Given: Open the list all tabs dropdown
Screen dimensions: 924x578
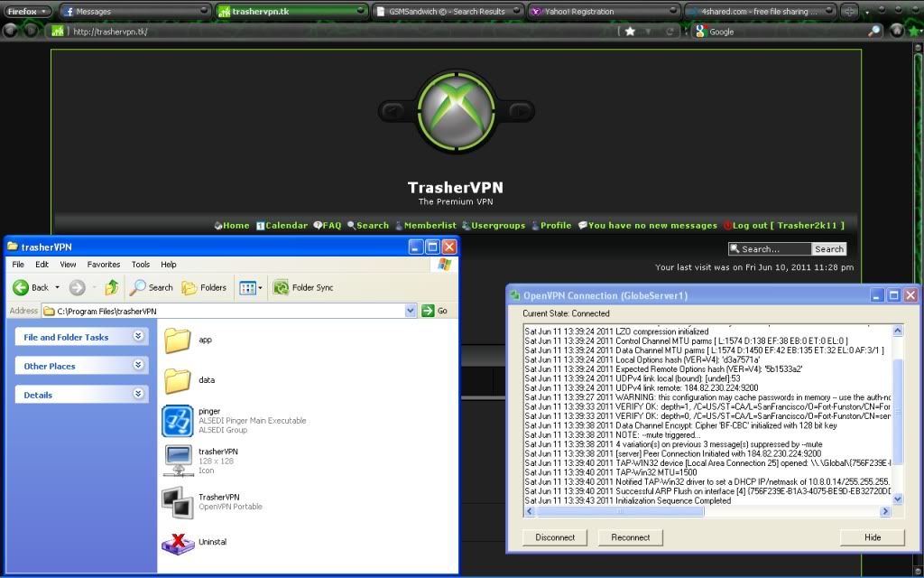Looking at the screenshot, I should point(867,11).
